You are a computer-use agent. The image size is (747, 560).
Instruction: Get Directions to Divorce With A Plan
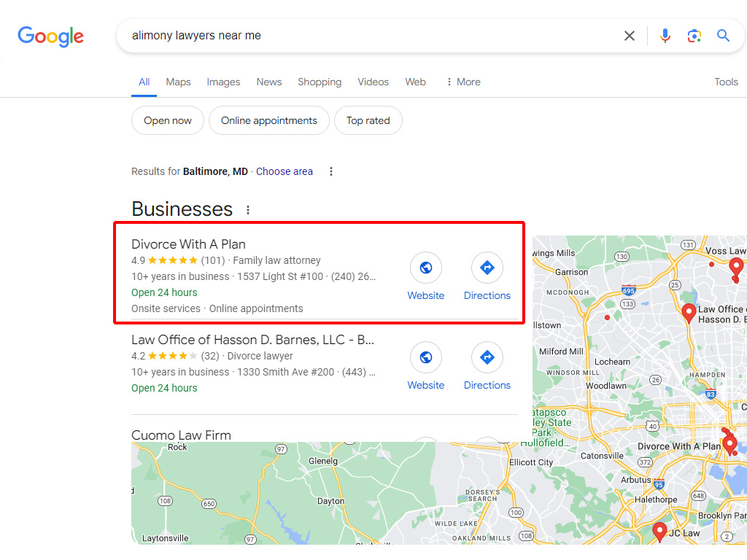click(x=487, y=268)
